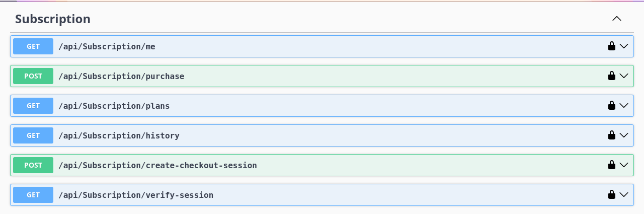Collapse the Subscription section with the arrow

(617, 19)
